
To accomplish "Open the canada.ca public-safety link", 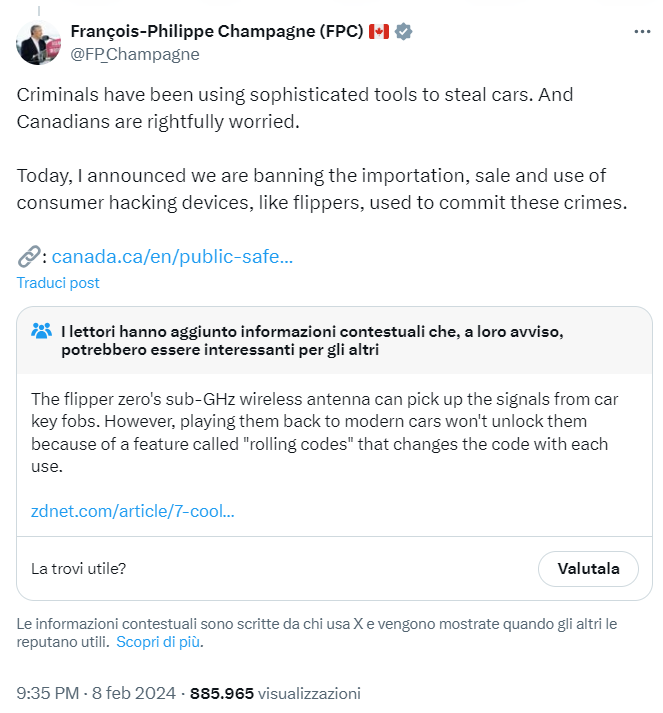I will [172, 256].
